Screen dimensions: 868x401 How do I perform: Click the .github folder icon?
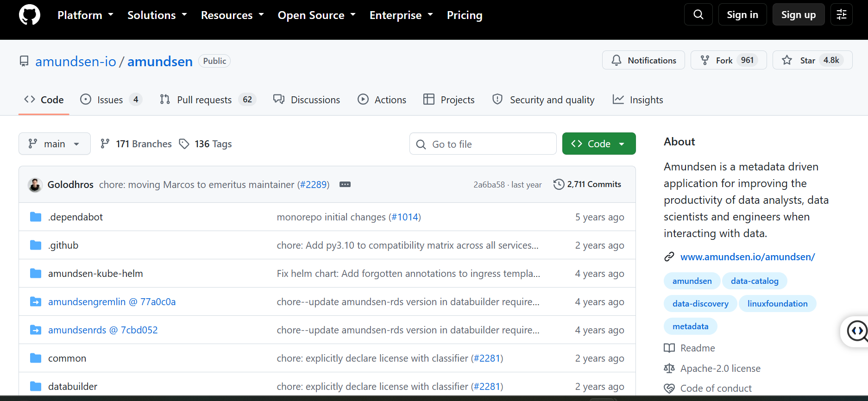[x=36, y=245]
